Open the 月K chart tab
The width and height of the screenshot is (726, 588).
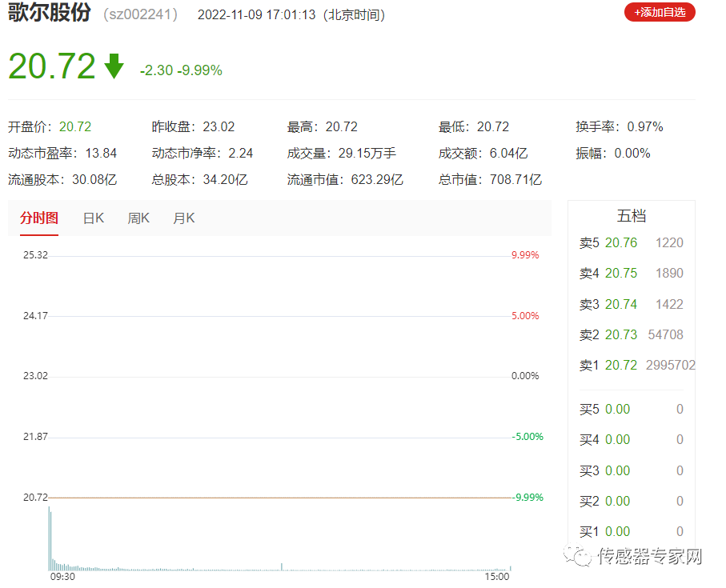184,218
